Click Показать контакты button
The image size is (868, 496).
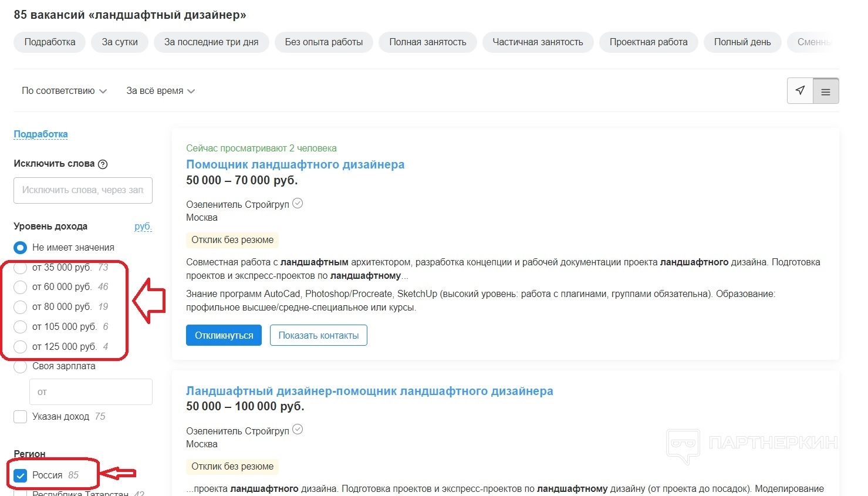pos(318,336)
